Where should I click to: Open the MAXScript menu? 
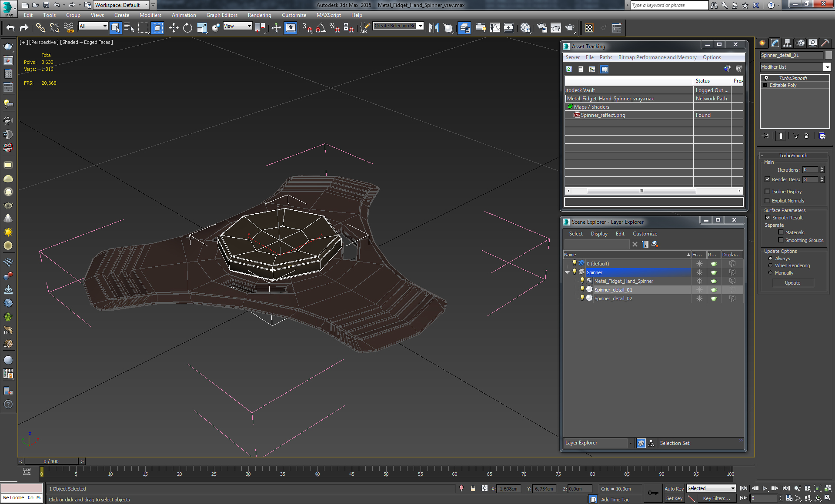[x=329, y=15]
